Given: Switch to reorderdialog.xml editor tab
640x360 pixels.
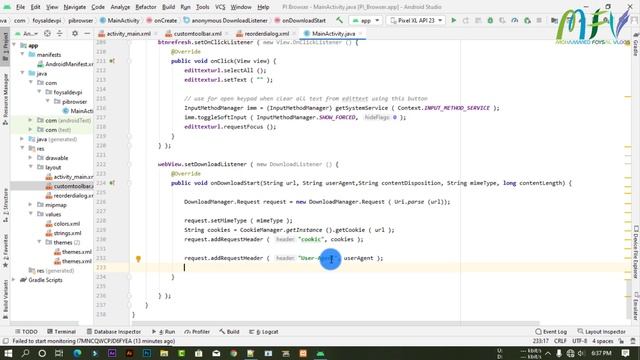Looking at the screenshot, I should (266, 33).
